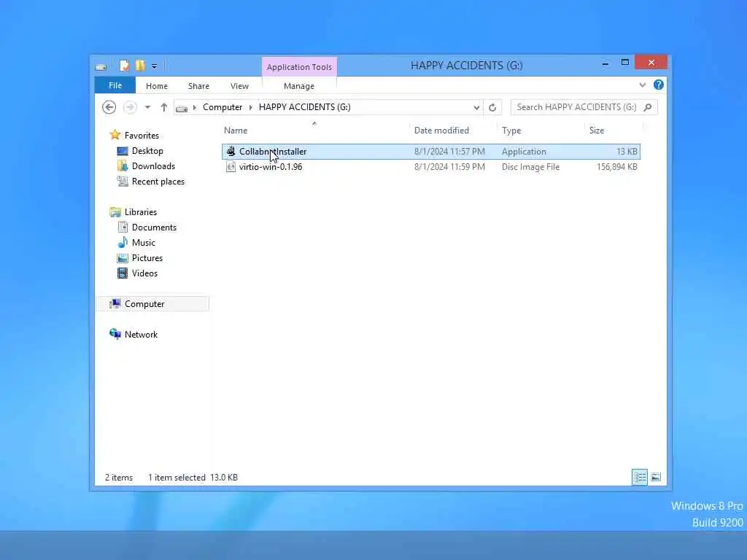This screenshot has width=747, height=560.
Task: Click the Libraries icon
Action: click(115, 212)
